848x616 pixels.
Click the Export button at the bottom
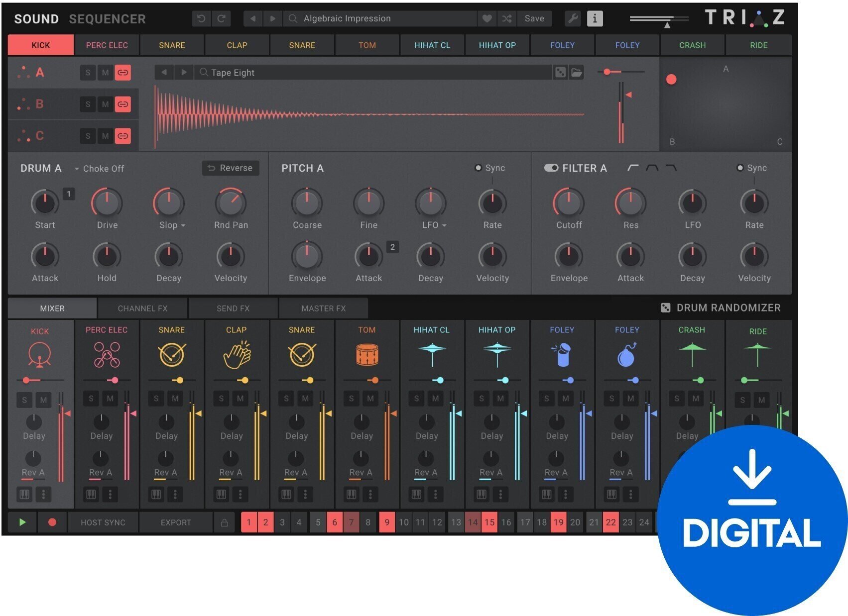coord(176,522)
